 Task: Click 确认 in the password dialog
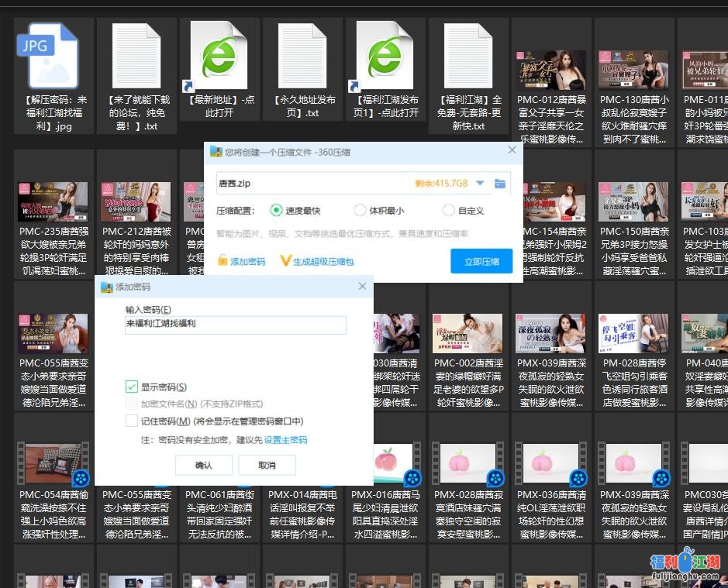(203, 465)
